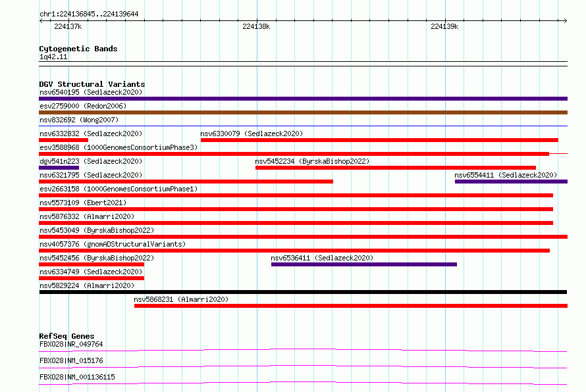The height and width of the screenshot is (392, 586).
Task: Click the brown esv2759000 variant bar
Action: tap(303, 112)
